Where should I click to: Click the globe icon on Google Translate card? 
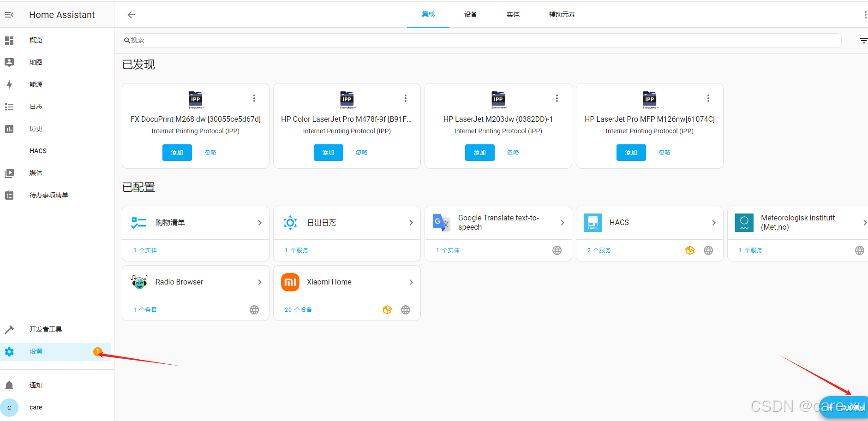[557, 250]
